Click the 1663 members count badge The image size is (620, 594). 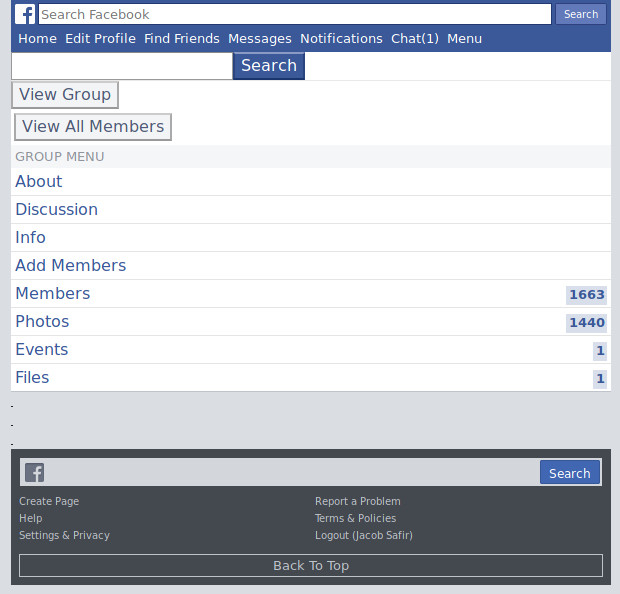586,295
